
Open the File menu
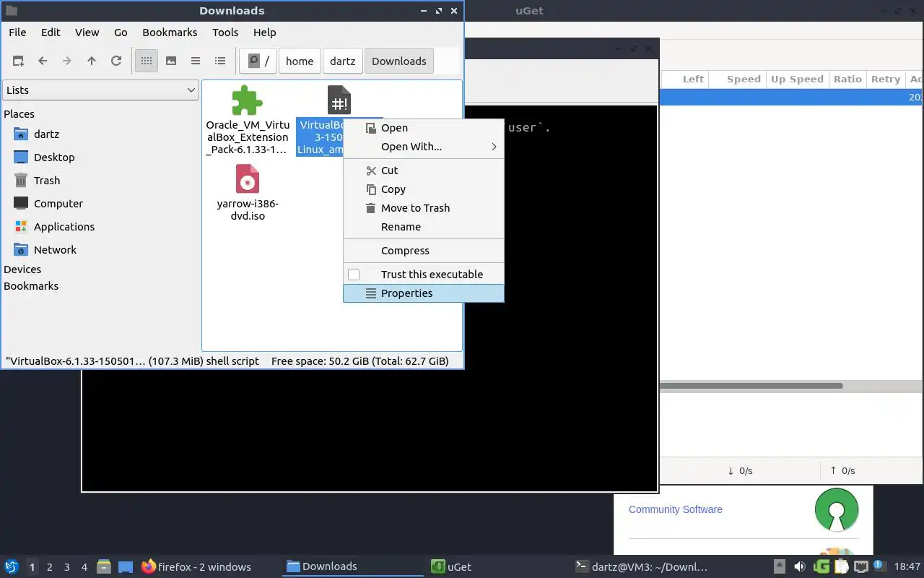click(17, 33)
